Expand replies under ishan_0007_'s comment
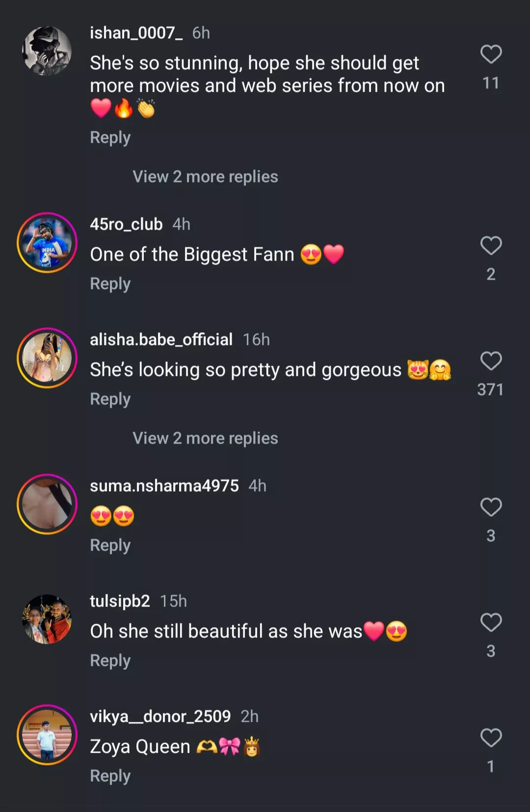 [x=205, y=176]
